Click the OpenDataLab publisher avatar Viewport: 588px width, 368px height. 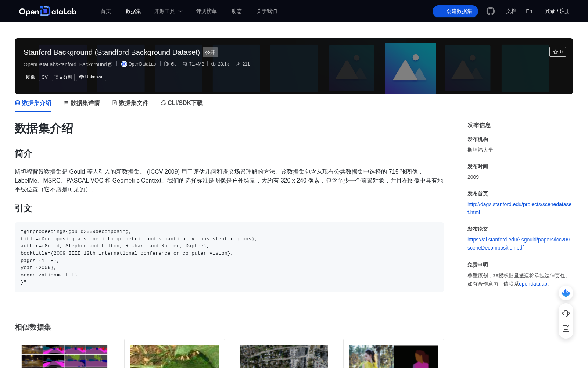(x=124, y=64)
